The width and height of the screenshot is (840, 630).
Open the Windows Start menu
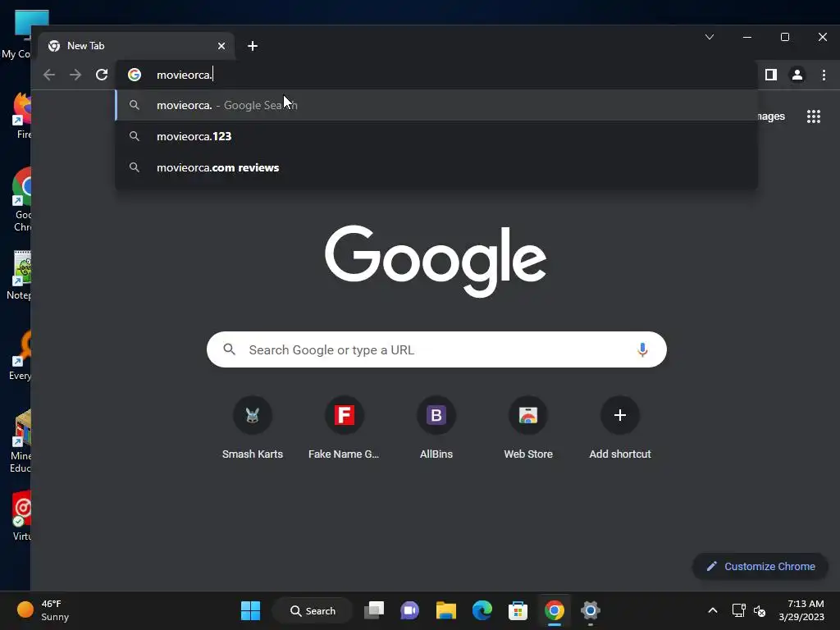(251, 610)
